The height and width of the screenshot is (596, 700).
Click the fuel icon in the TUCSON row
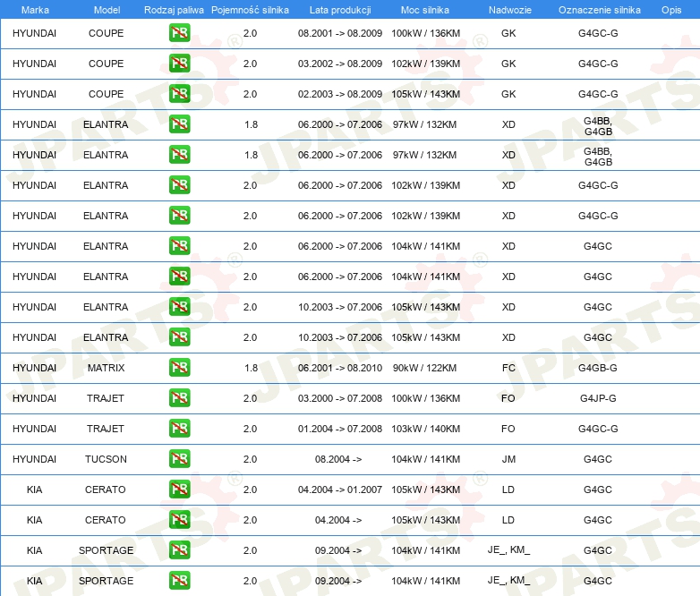(179, 459)
